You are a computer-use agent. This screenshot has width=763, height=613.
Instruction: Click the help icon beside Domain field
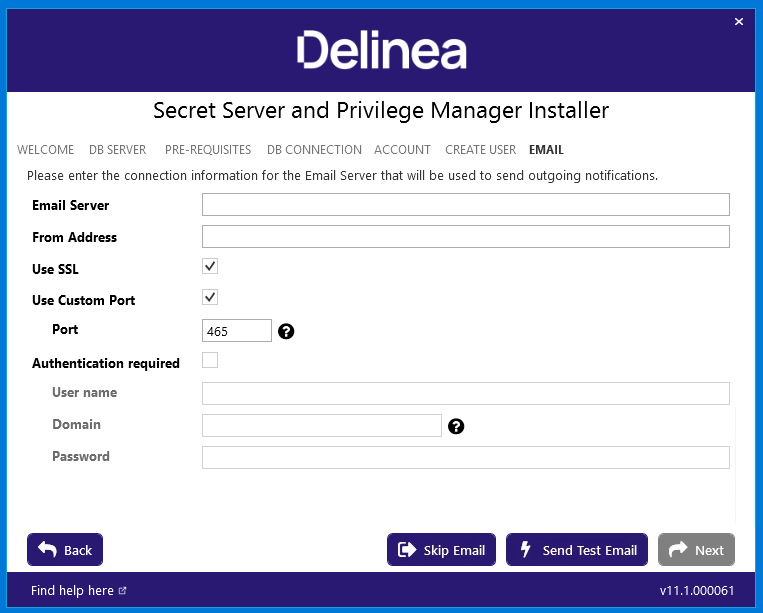(456, 426)
